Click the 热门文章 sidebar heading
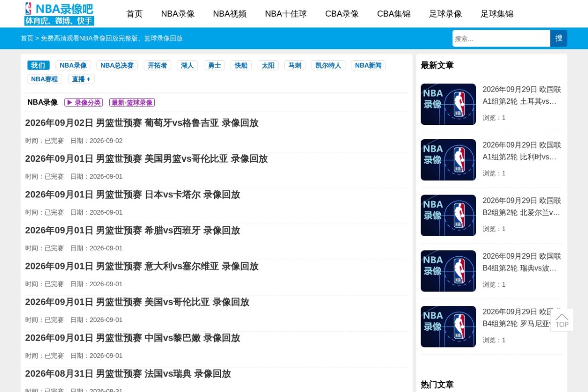Screen dimensions: 588x392 pos(437,385)
